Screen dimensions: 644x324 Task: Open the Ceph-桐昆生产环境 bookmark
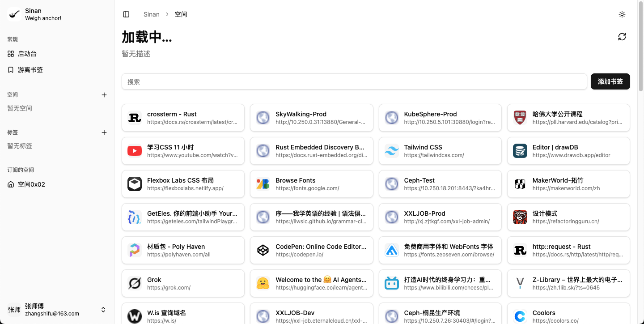coord(440,313)
